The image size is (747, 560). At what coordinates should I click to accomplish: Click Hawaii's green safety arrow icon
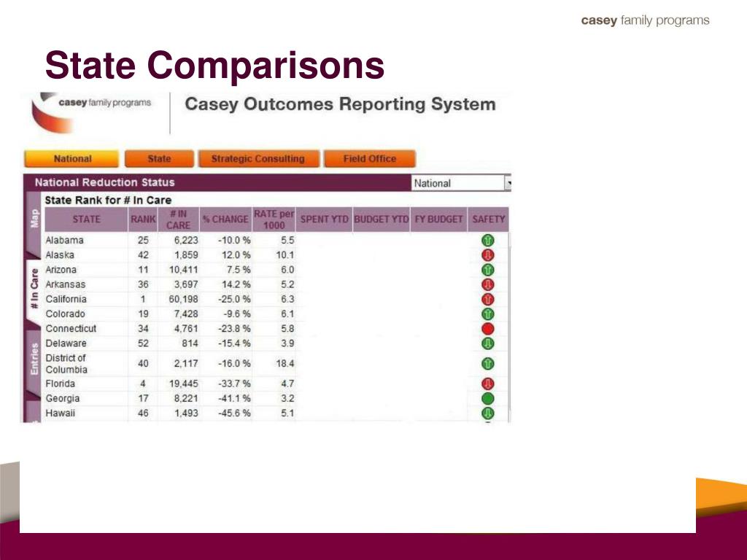click(x=488, y=413)
